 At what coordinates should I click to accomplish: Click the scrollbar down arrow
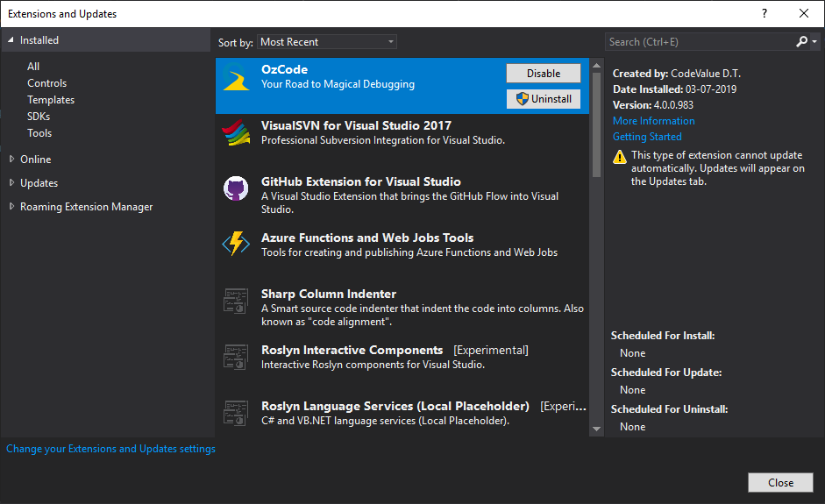pos(596,429)
